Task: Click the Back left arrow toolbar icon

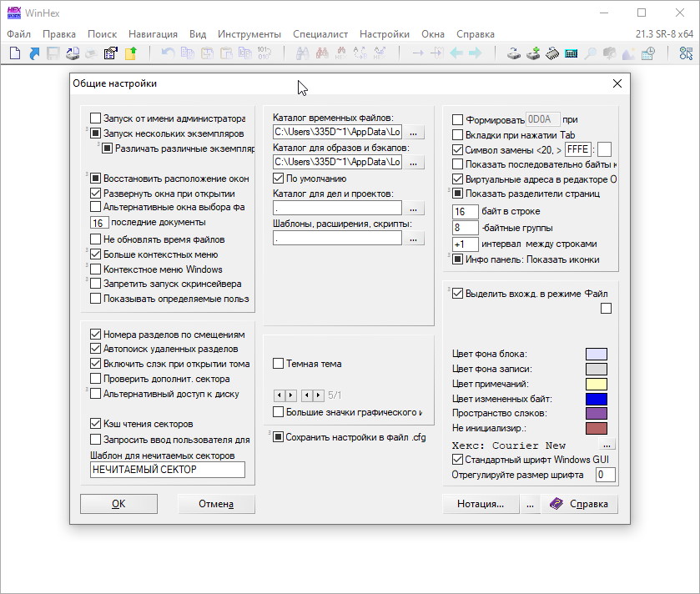Action: [456, 53]
